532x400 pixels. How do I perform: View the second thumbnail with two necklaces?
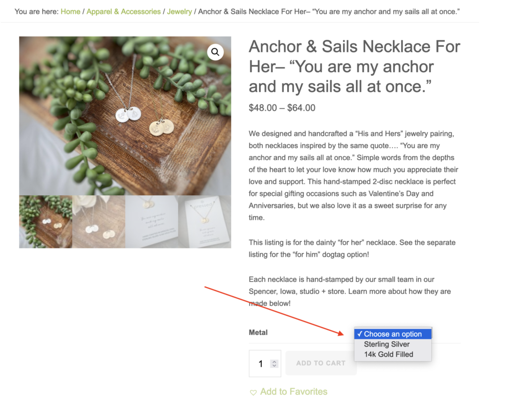99,222
